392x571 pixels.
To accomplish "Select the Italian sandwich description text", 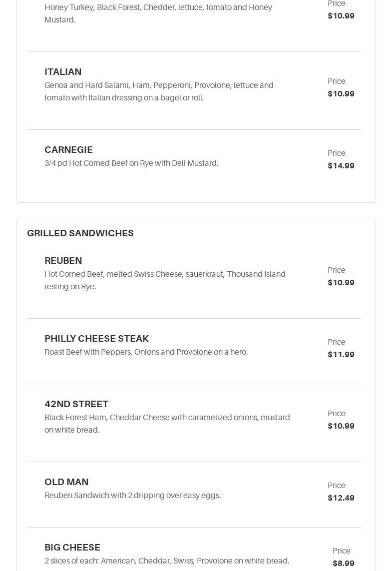I will coord(159,91).
